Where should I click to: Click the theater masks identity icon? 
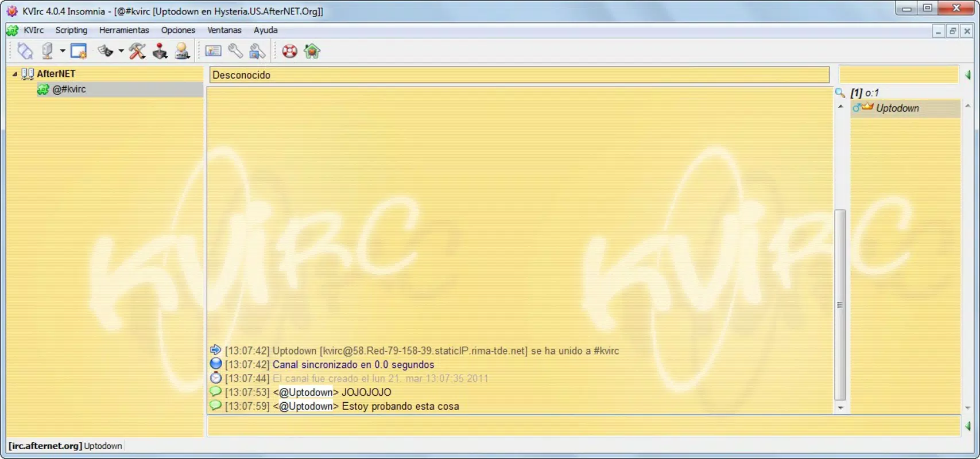tap(105, 51)
